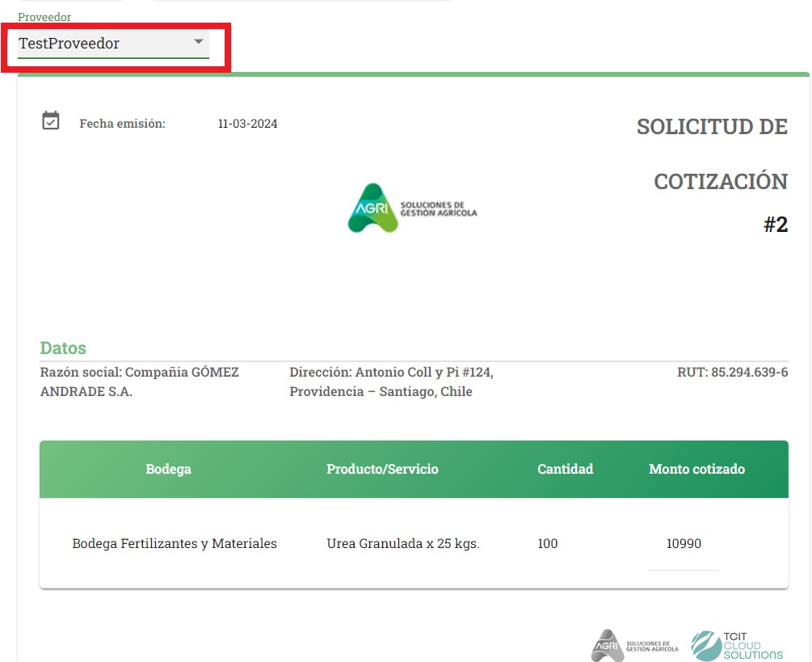Click the RUT: 85.294.639-6 text
The height and width of the screenshot is (662, 812).
[732, 373]
